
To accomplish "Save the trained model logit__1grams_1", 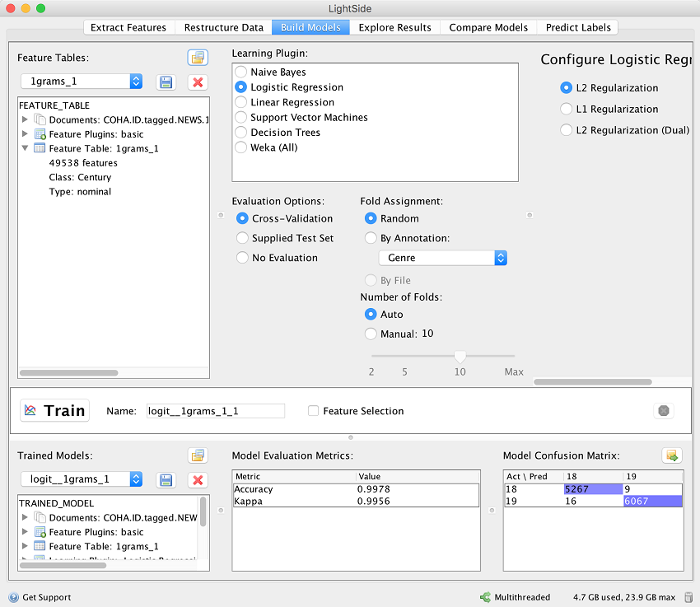I will coord(166,479).
